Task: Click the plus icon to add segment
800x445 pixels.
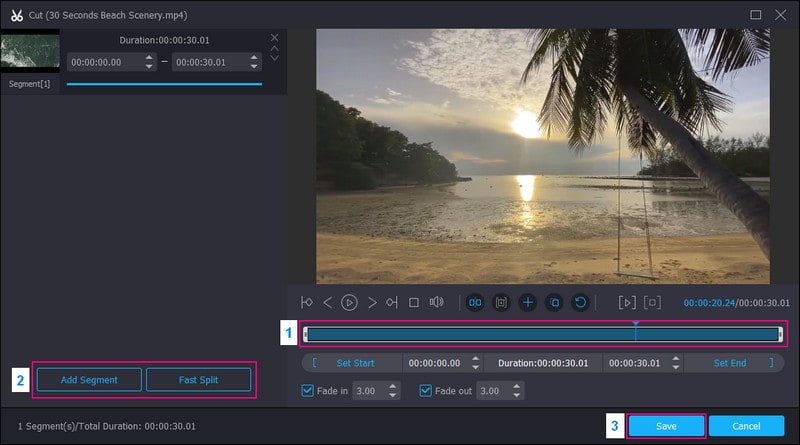Action: click(x=528, y=302)
